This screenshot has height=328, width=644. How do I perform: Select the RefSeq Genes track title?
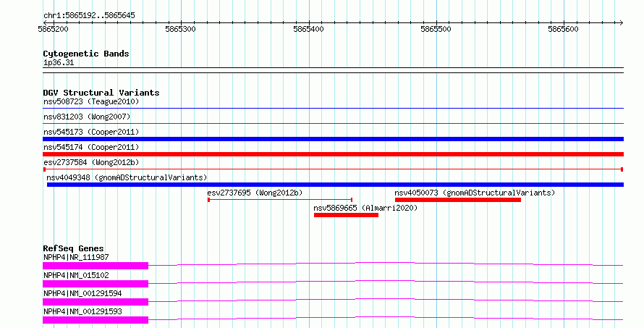click(74, 248)
